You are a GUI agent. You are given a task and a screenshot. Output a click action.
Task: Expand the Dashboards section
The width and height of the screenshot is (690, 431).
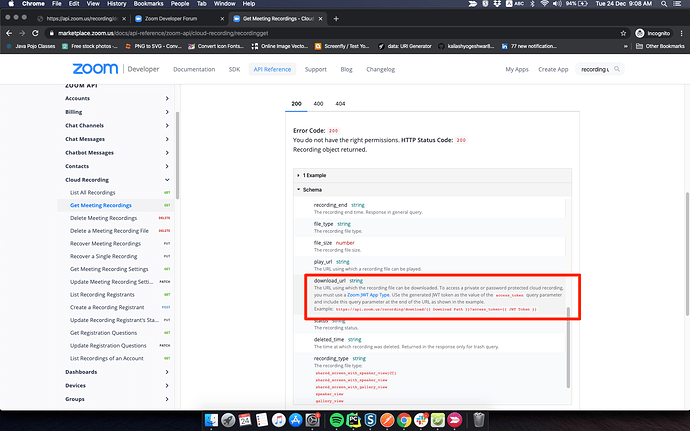click(167, 372)
